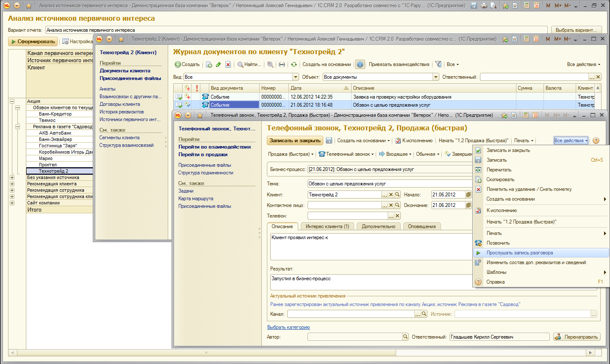Open the Печать dropdown in call toolbar
The image size is (610, 364).
click(x=524, y=141)
